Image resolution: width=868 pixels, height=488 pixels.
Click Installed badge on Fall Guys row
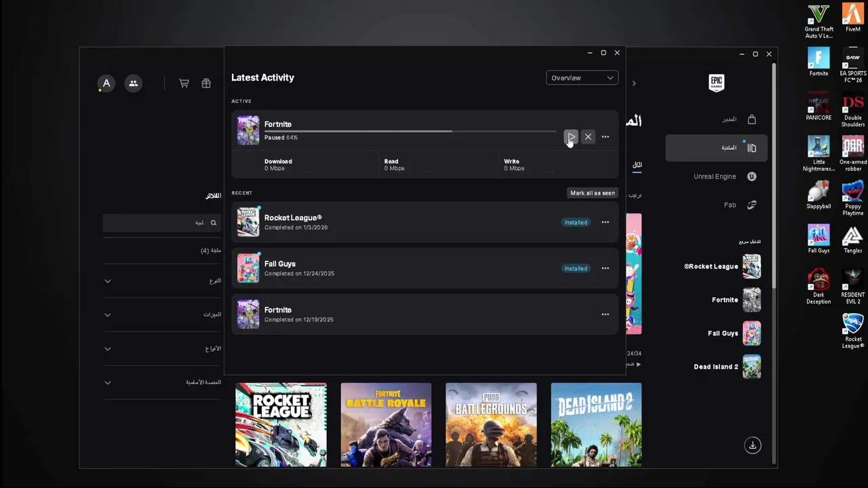point(576,268)
